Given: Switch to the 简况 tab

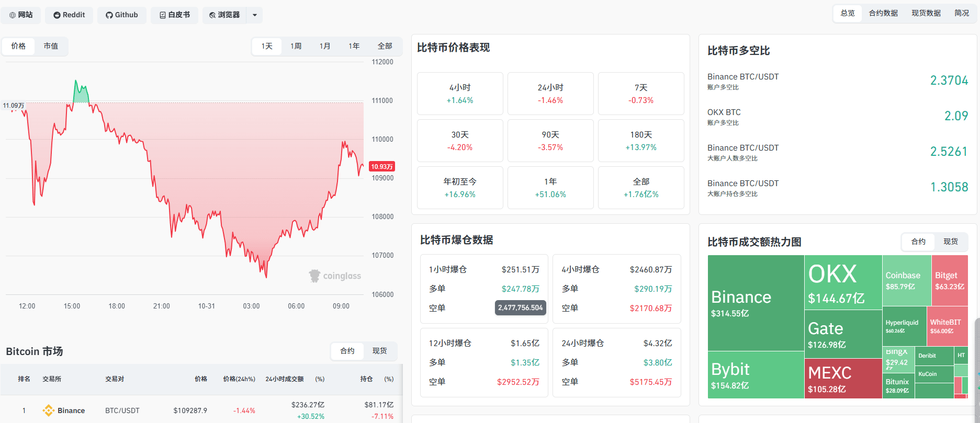Looking at the screenshot, I should point(962,13).
